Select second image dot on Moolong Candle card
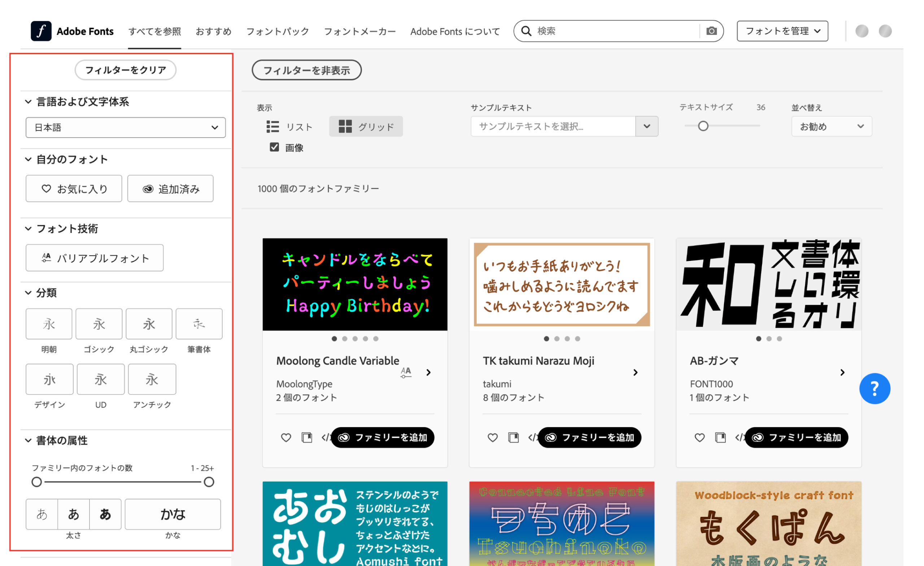The height and width of the screenshot is (566, 924). point(345,339)
